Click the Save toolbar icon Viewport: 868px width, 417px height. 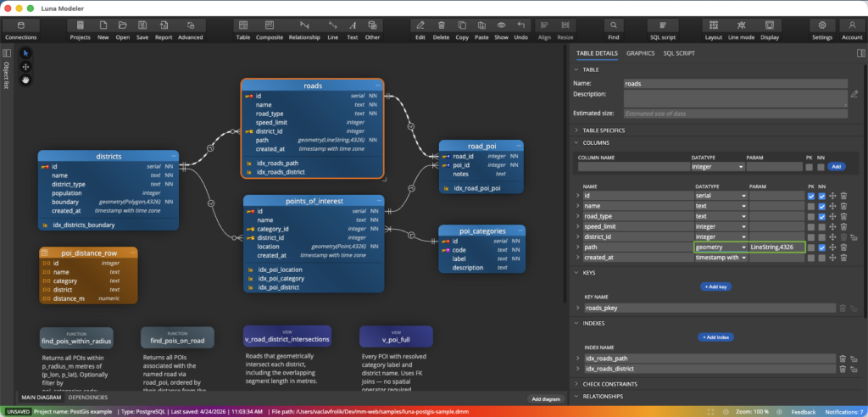[142, 30]
